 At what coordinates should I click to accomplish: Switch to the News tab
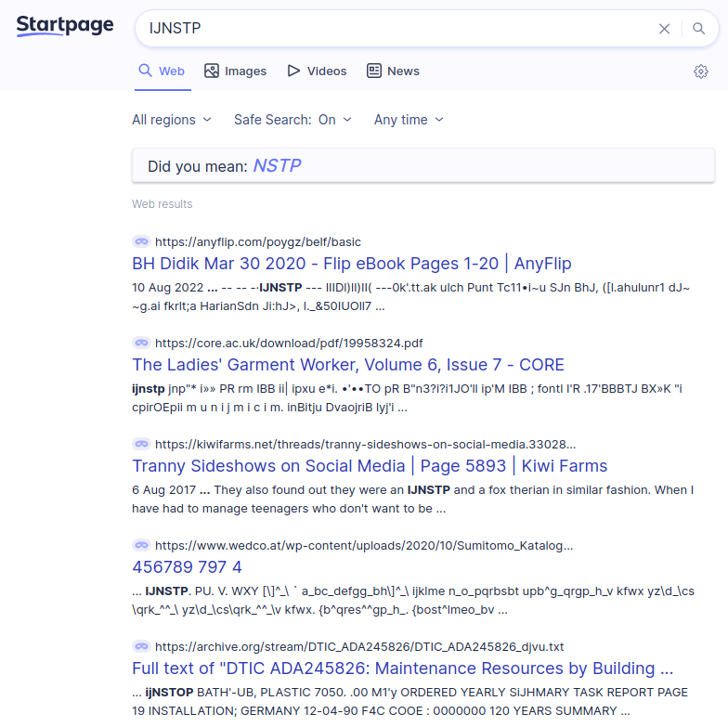(394, 71)
